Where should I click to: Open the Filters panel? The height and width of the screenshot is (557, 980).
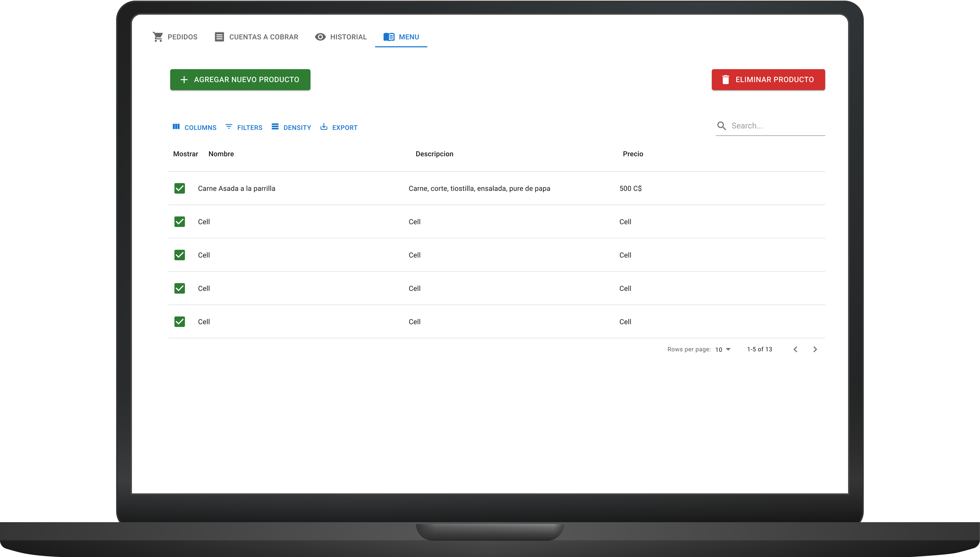tap(244, 127)
